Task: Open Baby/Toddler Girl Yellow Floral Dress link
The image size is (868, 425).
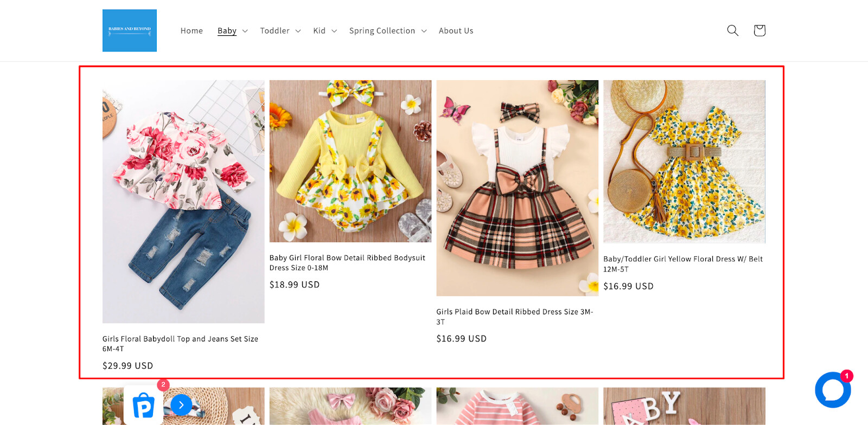Action: coord(683,264)
